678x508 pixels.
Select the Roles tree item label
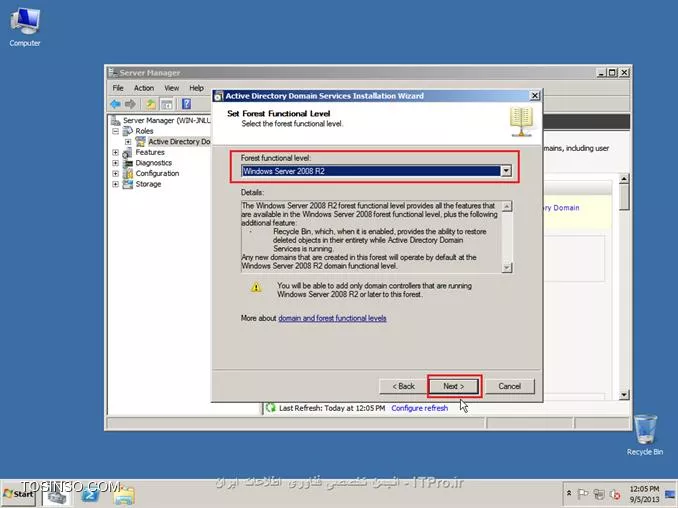[x=144, y=131]
